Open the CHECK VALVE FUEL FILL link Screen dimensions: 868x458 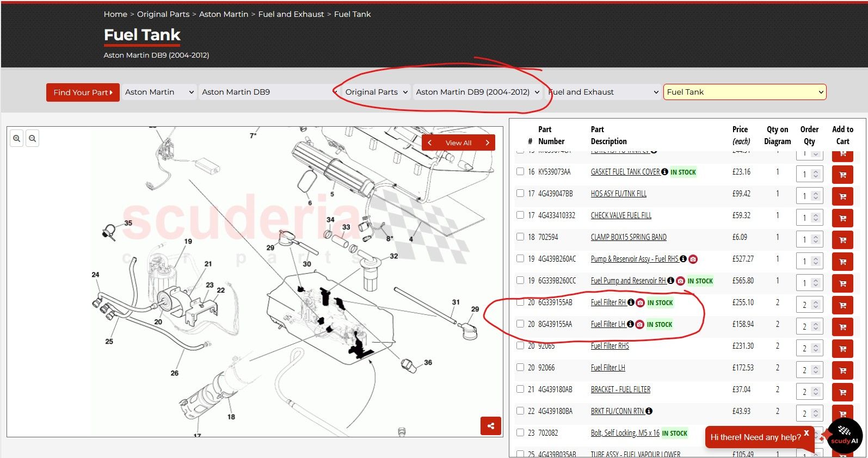click(x=621, y=215)
